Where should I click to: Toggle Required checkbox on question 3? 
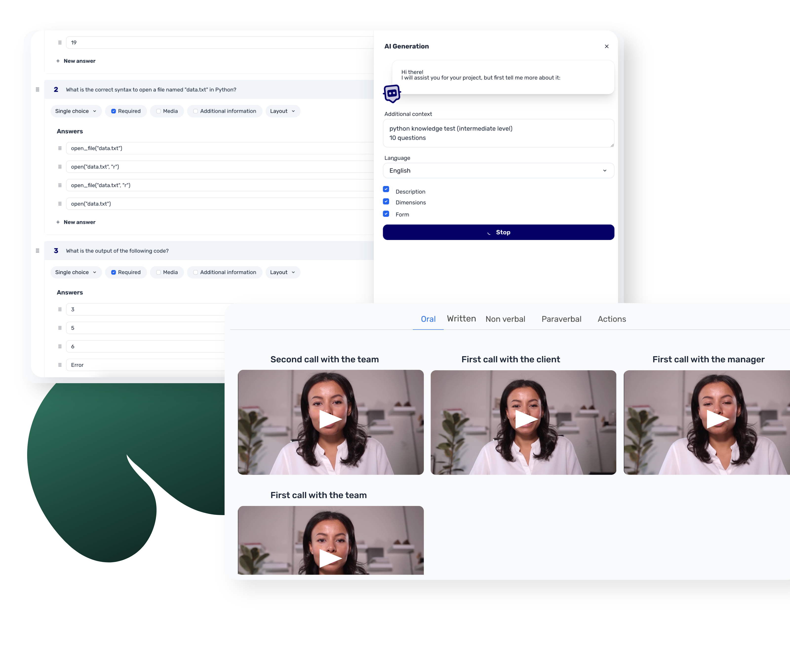click(113, 272)
